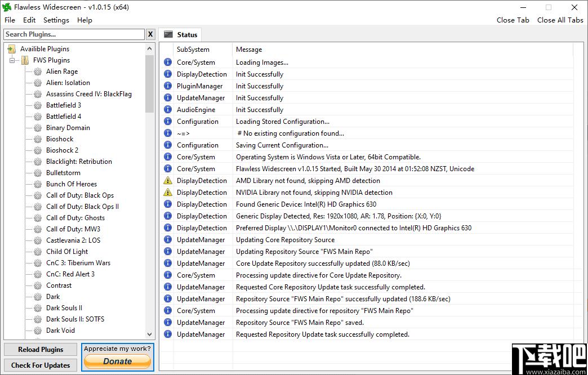
Task: Click info icon for No existing configuration row
Action: coord(168,133)
